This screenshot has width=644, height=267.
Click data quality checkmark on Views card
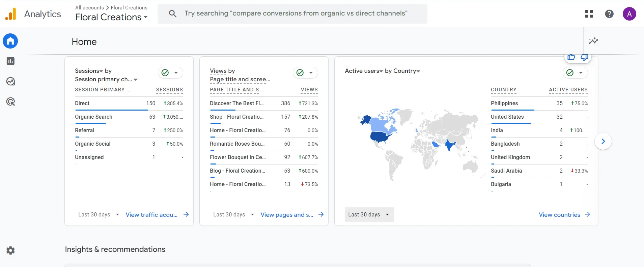(300, 72)
